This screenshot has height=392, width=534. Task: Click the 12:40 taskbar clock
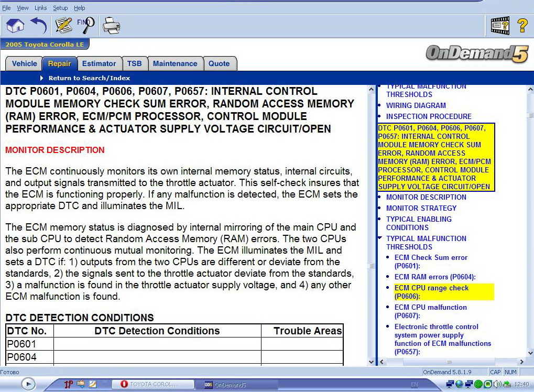(522, 385)
